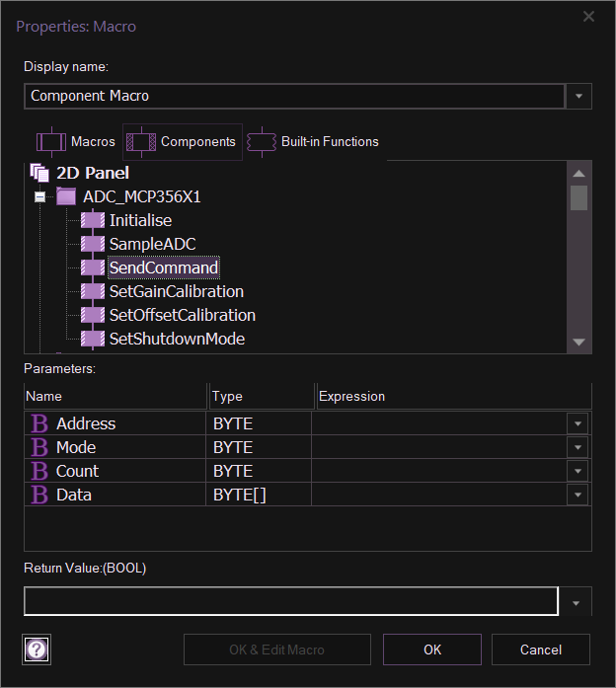The image size is (616, 688).
Task: Click the Mode parameter name
Action: click(76, 447)
